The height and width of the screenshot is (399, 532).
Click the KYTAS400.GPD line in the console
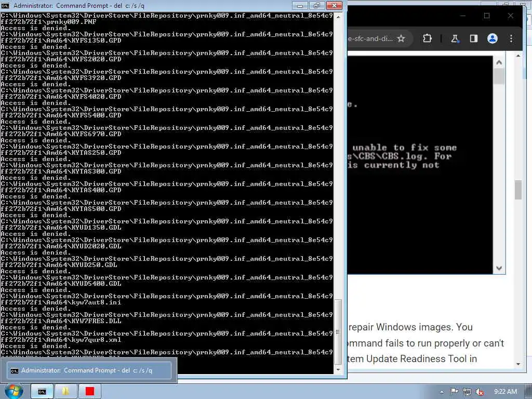[x=61, y=190]
